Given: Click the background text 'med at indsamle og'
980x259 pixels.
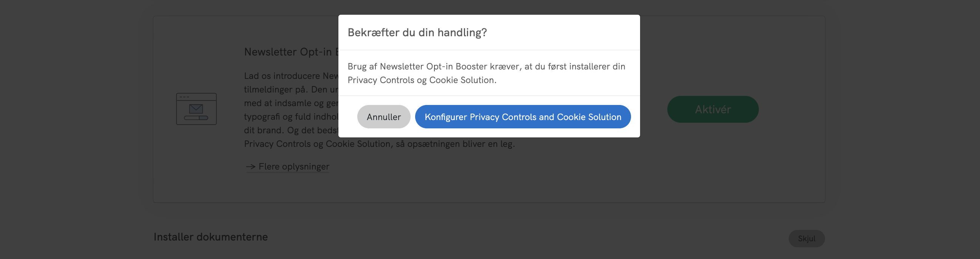Looking at the screenshot, I should (291, 103).
